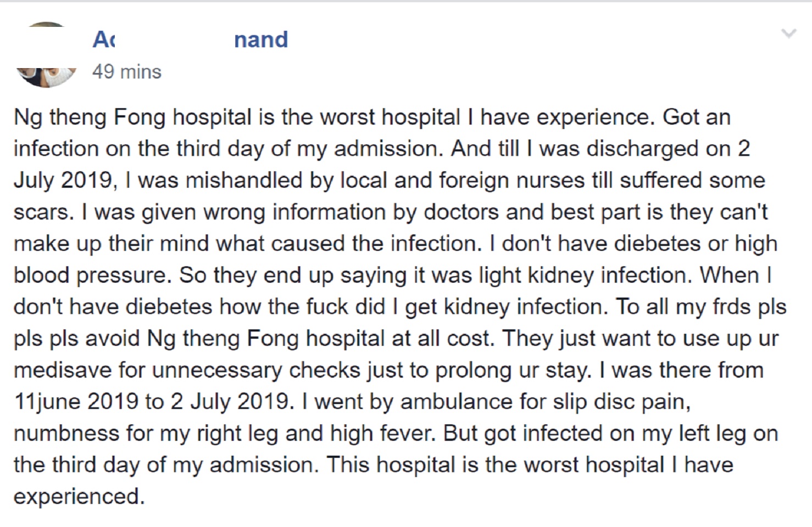This screenshot has width=812, height=527.
Task: Click the '49 mins' timestamp link
Action: pos(127,72)
